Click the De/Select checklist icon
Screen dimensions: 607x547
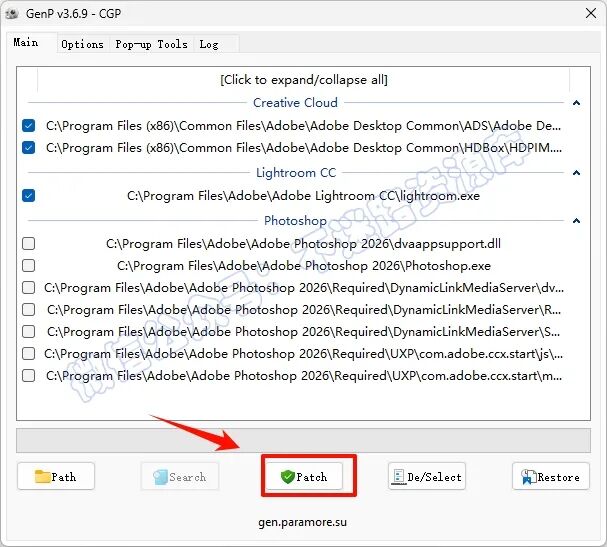[x=398, y=477]
